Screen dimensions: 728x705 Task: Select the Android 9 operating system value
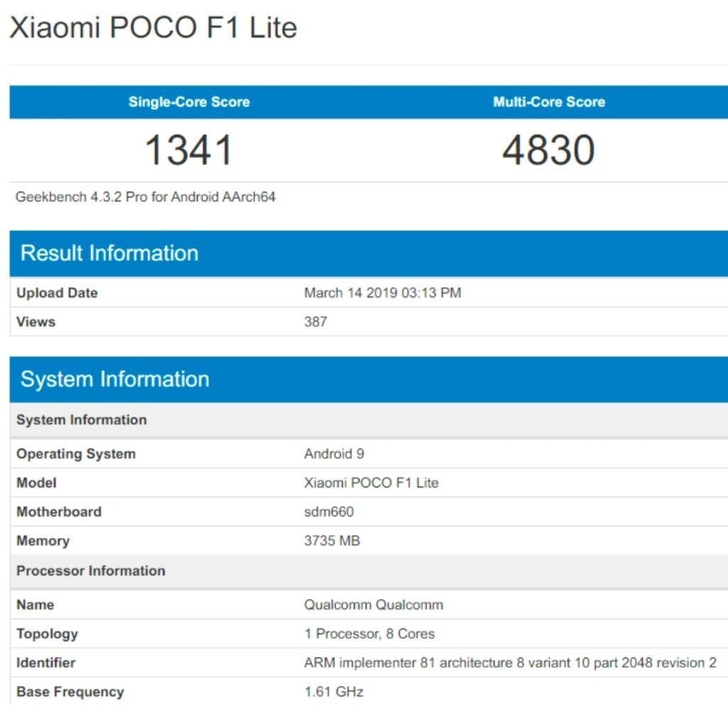pyautogui.click(x=334, y=454)
